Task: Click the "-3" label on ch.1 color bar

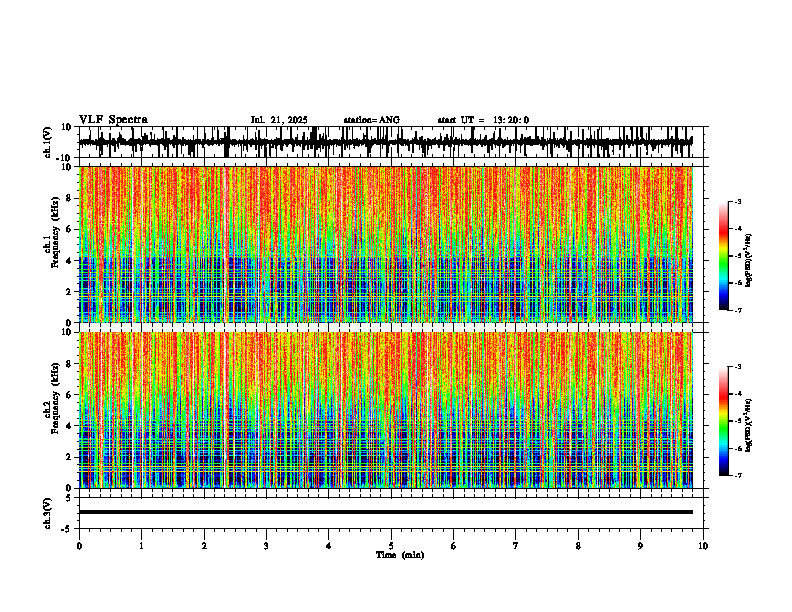Action: (x=738, y=202)
